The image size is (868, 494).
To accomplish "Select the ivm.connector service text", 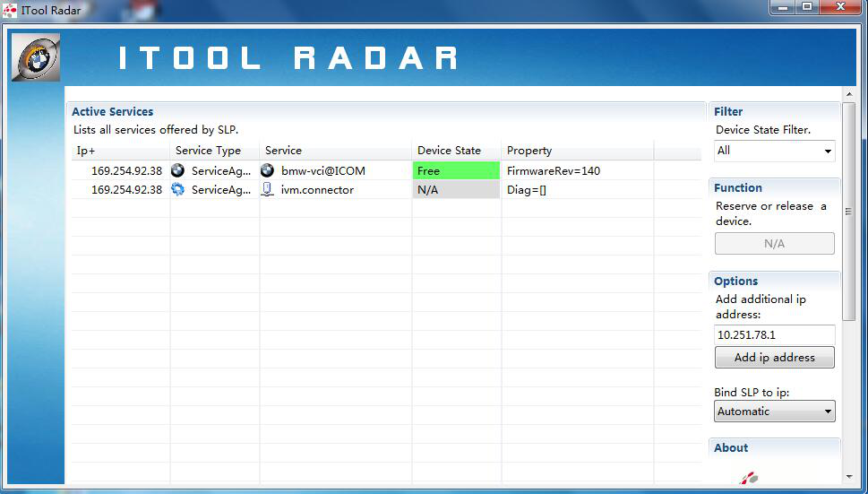I will [x=318, y=190].
